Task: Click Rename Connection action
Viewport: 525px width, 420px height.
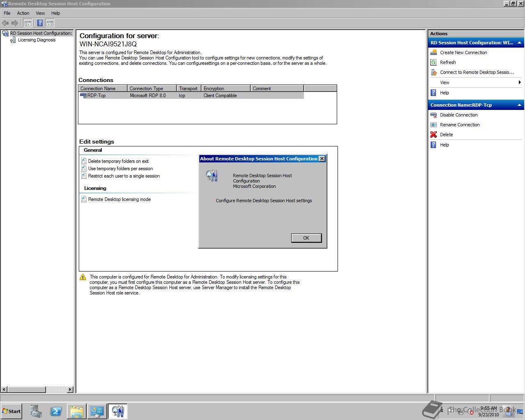Action: 460,125
